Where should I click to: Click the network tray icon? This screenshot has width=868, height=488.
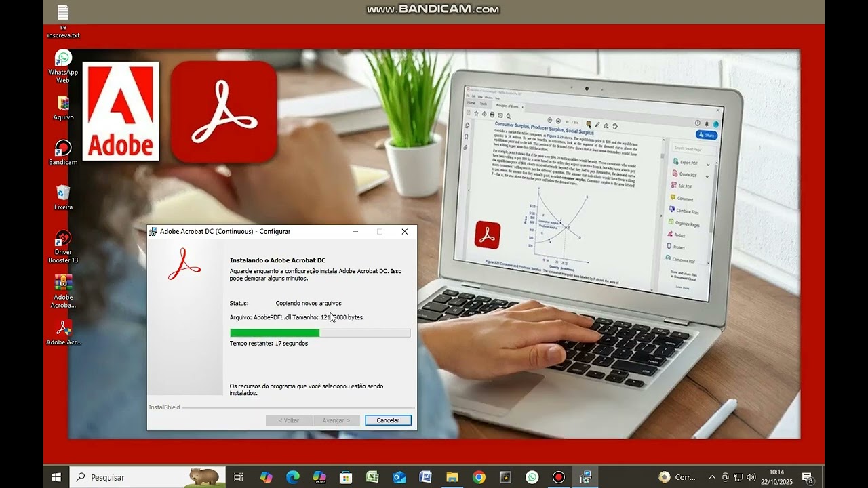(x=738, y=477)
